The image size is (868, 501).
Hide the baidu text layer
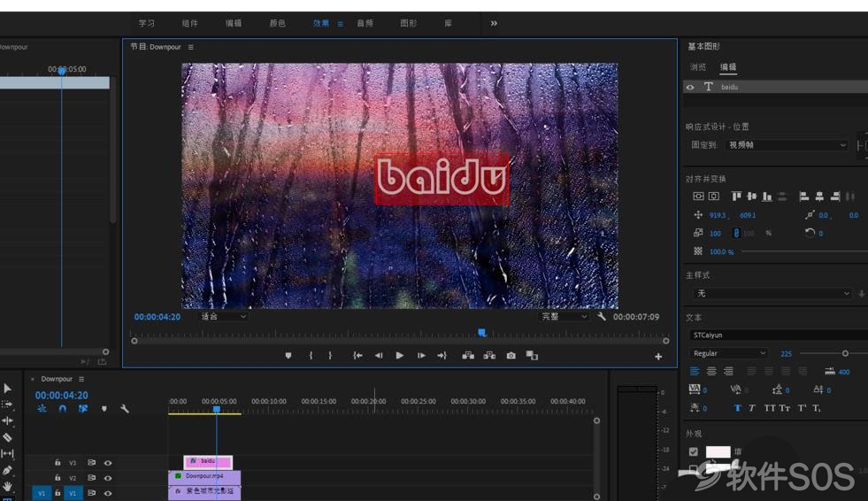690,87
